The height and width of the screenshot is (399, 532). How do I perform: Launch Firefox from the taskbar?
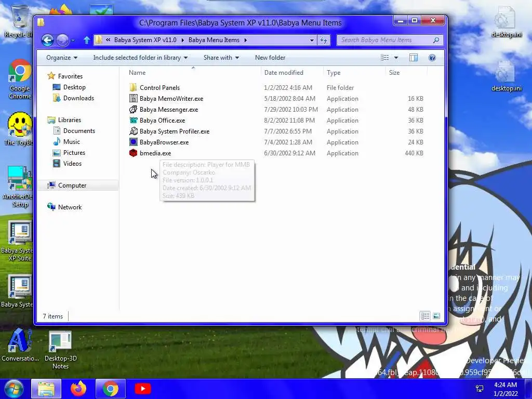[x=78, y=389]
